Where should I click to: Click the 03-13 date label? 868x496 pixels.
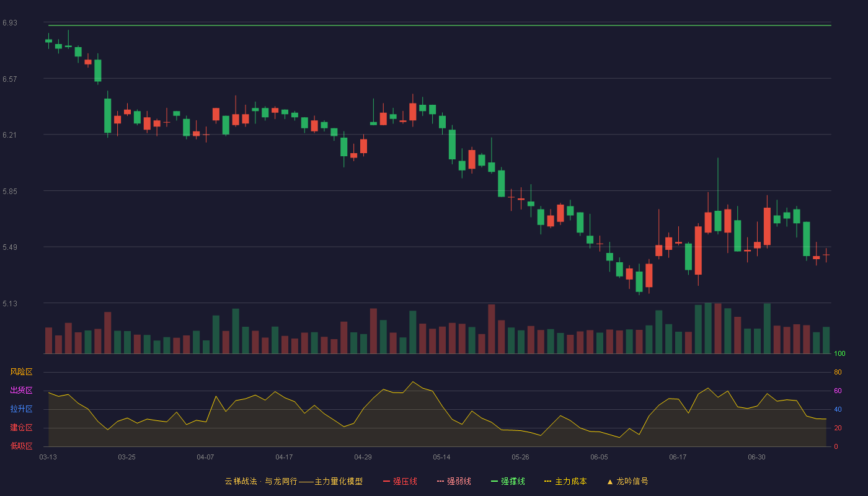[x=48, y=457]
